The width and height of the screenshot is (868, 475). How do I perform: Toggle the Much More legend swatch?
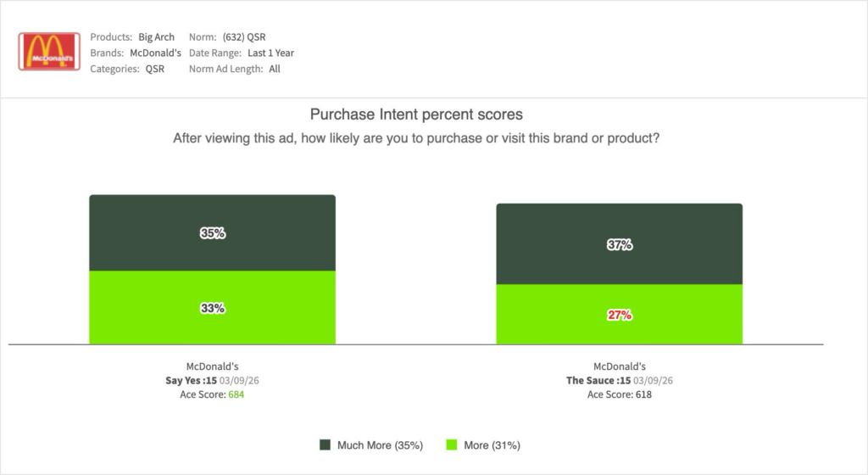(x=325, y=445)
